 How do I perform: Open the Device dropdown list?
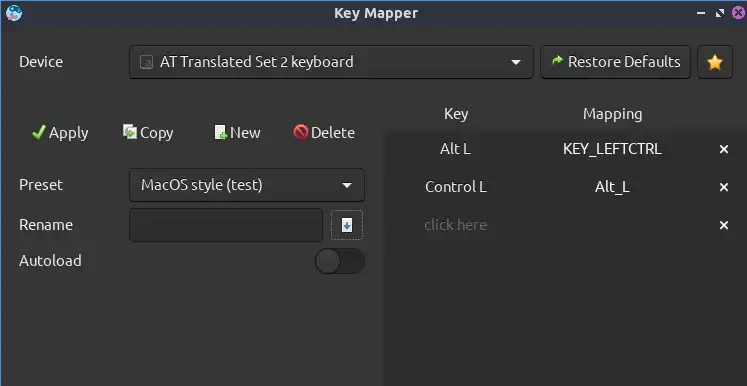pos(331,62)
